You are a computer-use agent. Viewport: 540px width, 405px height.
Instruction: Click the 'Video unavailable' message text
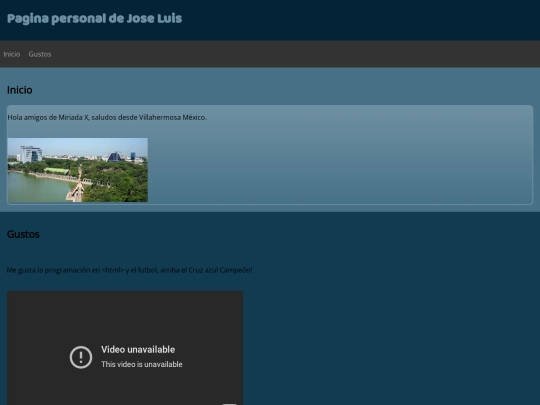point(138,350)
